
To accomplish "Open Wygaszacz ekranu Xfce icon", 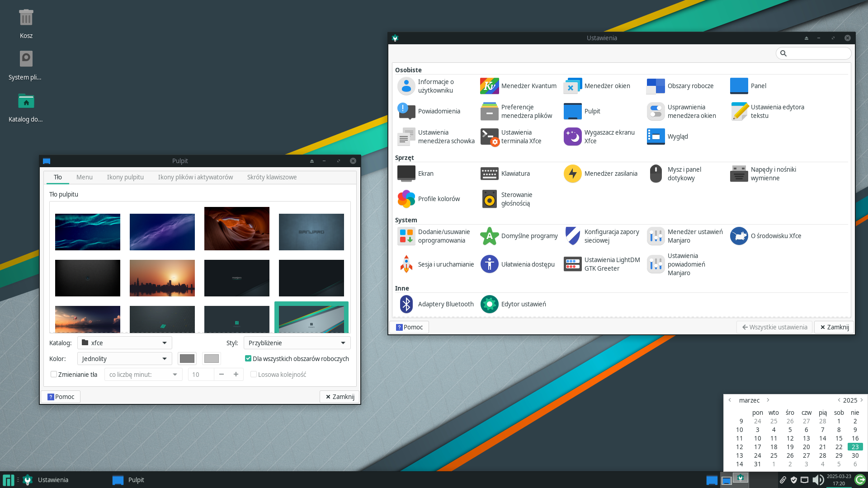I will coord(572,136).
